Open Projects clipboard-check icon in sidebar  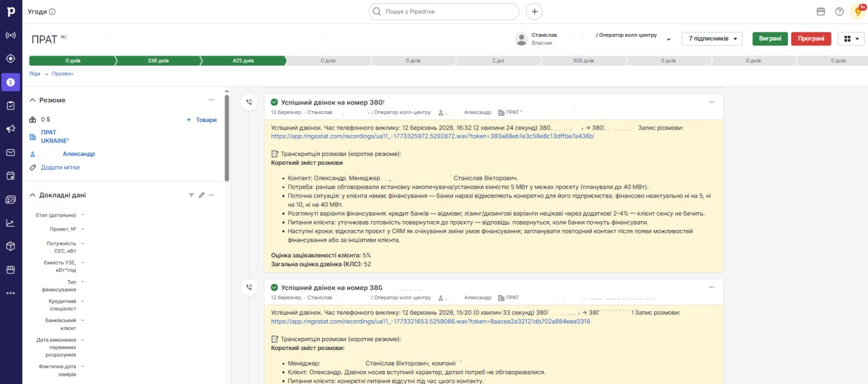(x=11, y=105)
